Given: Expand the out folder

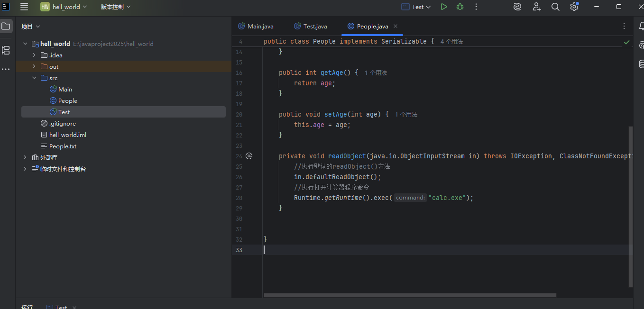Looking at the screenshot, I should [x=34, y=67].
